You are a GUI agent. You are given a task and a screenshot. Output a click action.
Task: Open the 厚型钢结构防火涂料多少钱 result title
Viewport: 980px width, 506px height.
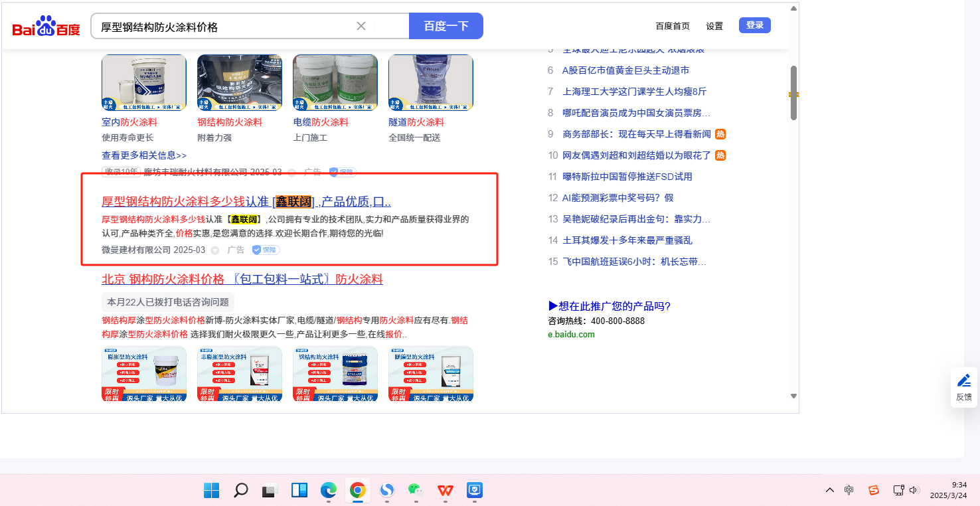[246, 202]
